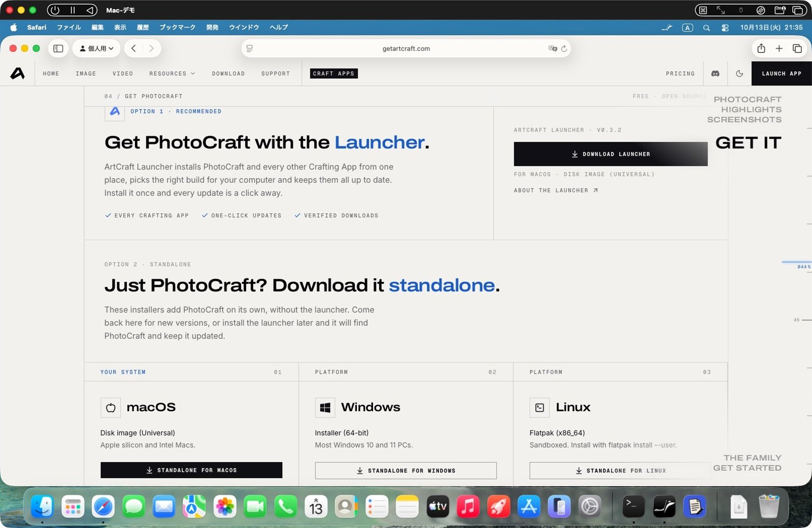
Task: Download Standalone for macOS
Action: pos(191,470)
